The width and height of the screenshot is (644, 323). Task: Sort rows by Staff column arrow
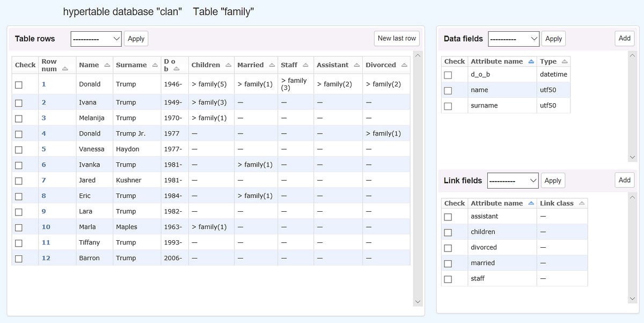point(305,65)
